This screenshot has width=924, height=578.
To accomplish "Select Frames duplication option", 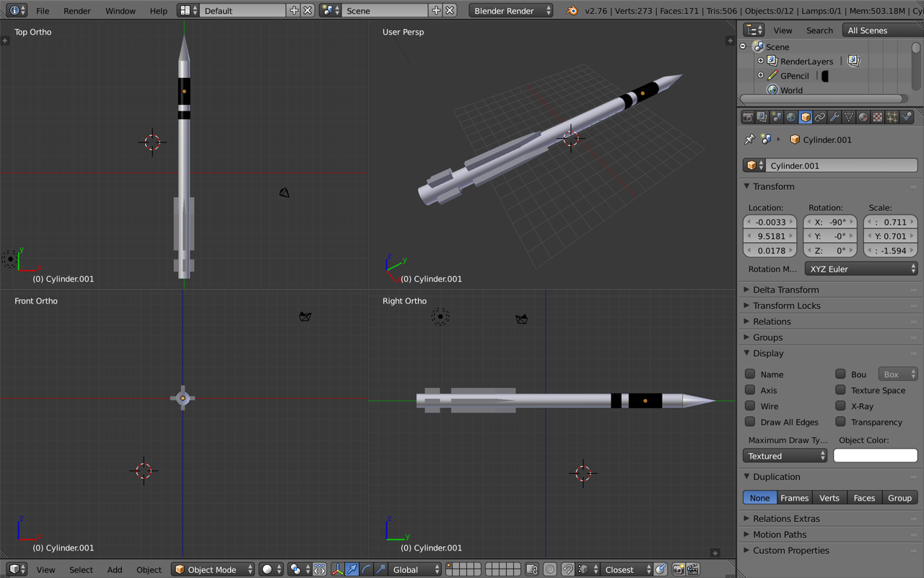I will 794,498.
